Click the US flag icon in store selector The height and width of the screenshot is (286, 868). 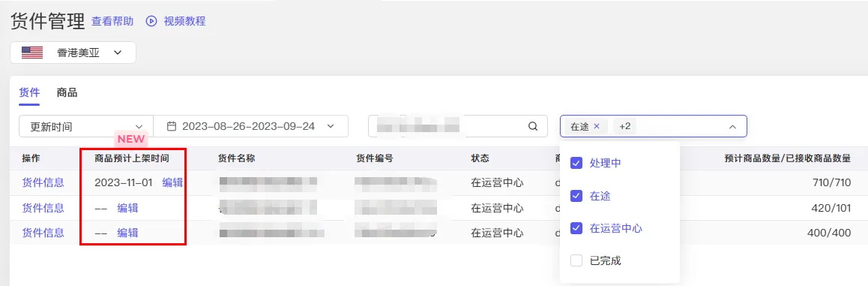(32, 53)
